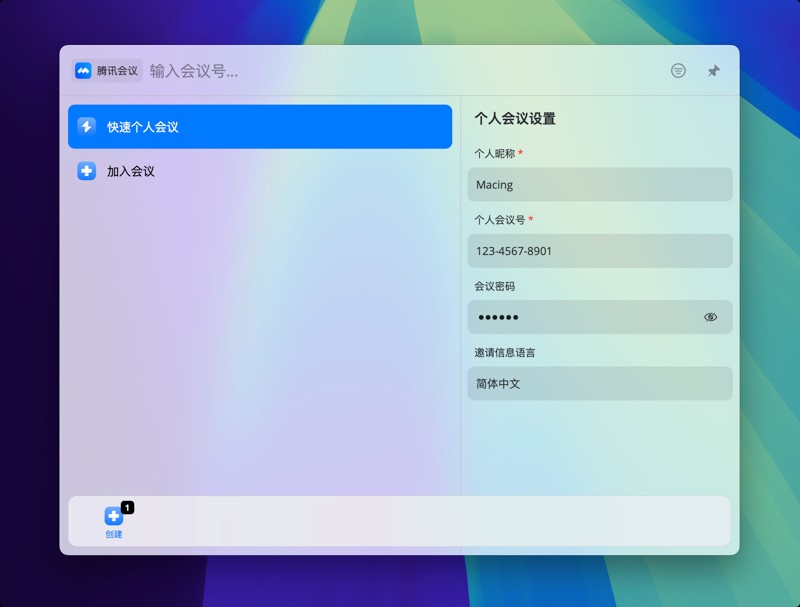Select the 快速个人会议 list row

coord(260,127)
